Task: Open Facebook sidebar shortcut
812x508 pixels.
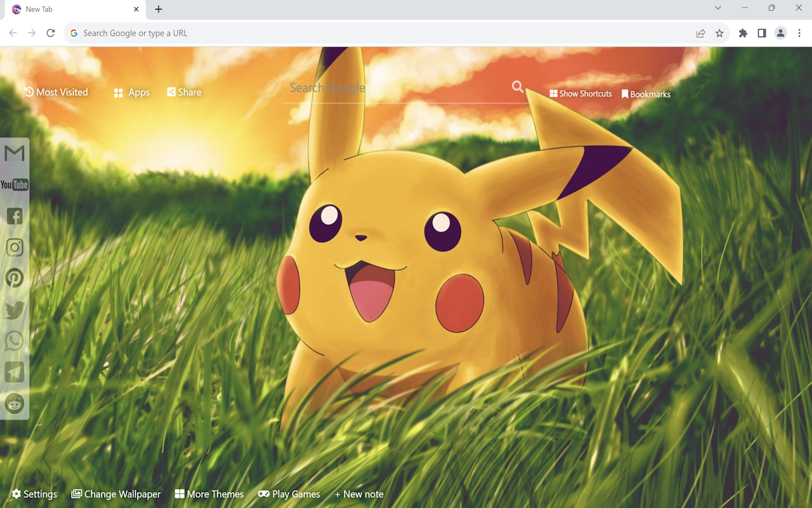Action: pos(15,216)
